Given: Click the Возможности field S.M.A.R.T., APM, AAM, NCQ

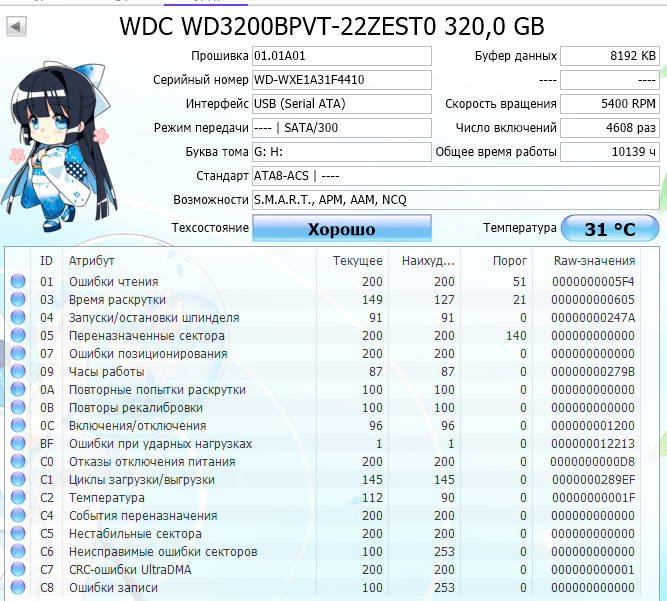Looking at the screenshot, I should click(x=456, y=199).
